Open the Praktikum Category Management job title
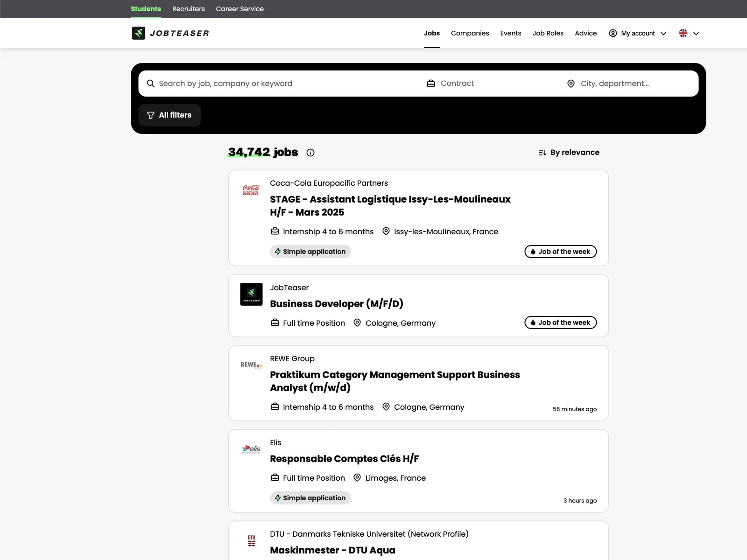This screenshot has height=560, width=747. pos(395,381)
